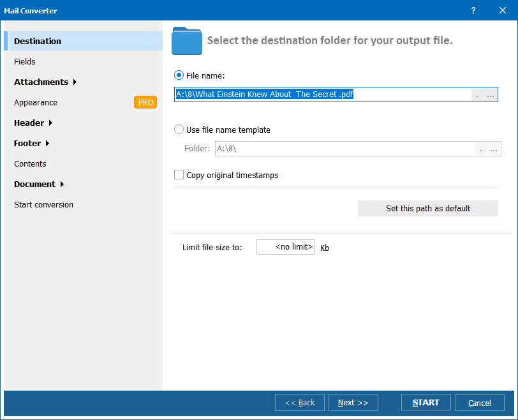Click Set this path as default
This screenshot has width=518, height=420.
[x=427, y=209]
